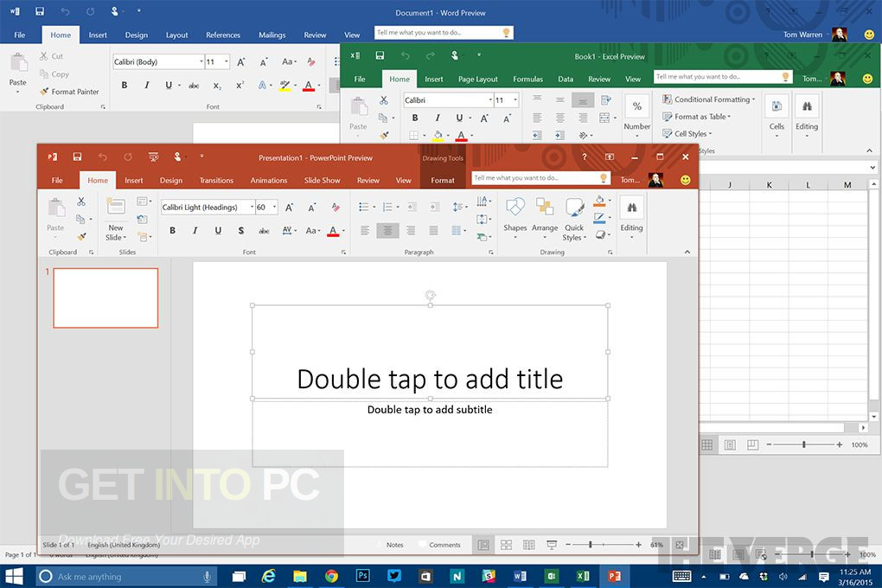Open Word font size dropdown

point(227,62)
